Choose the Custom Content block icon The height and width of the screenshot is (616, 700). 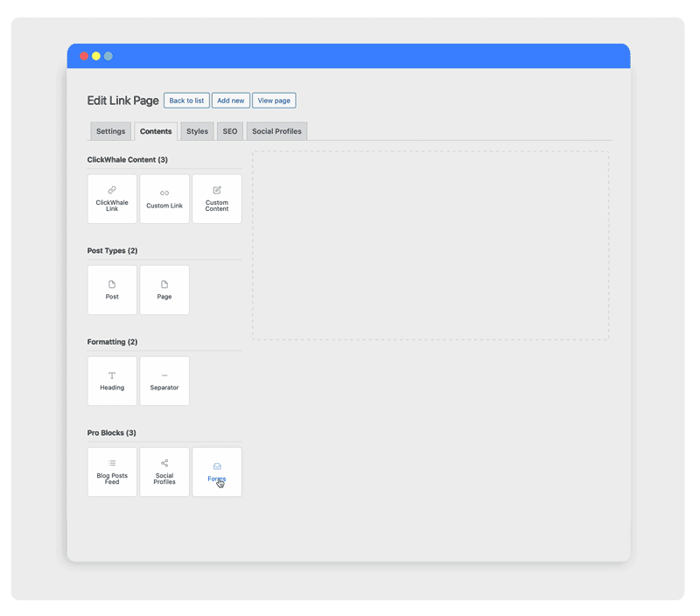[x=217, y=190]
